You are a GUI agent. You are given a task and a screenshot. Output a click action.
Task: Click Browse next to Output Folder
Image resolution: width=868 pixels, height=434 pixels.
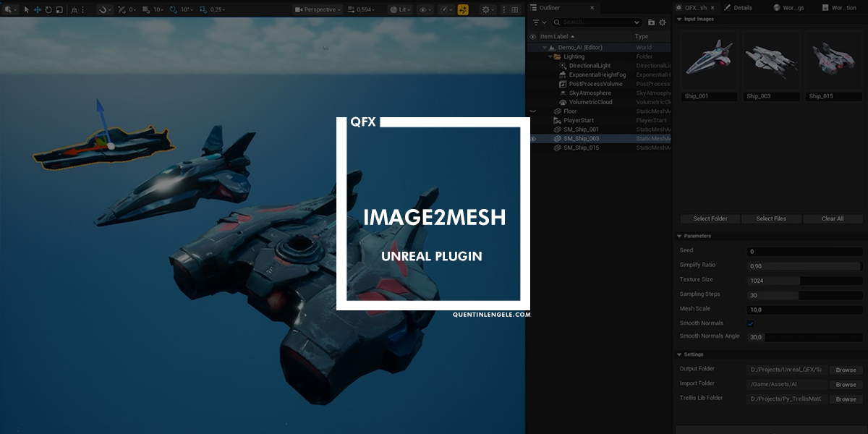[x=846, y=370]
